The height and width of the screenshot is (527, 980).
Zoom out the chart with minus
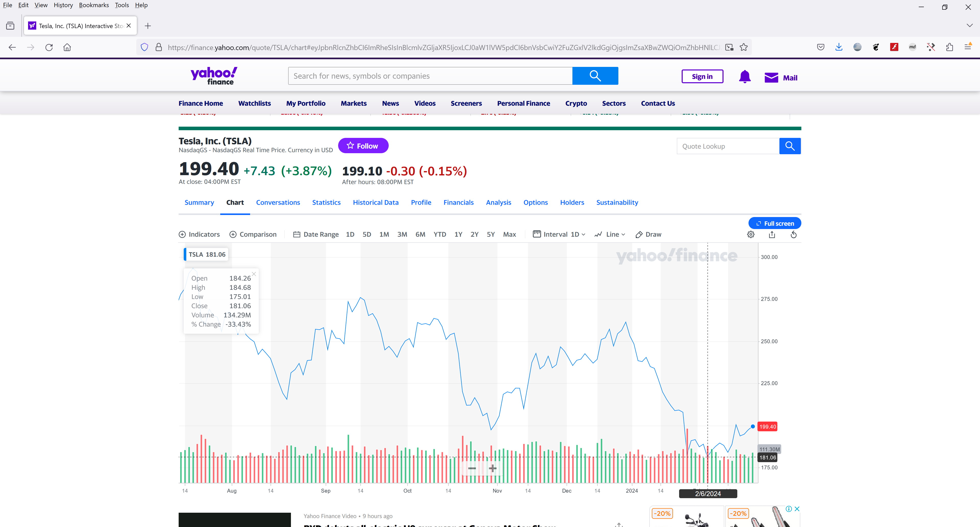tap(472, 468)
